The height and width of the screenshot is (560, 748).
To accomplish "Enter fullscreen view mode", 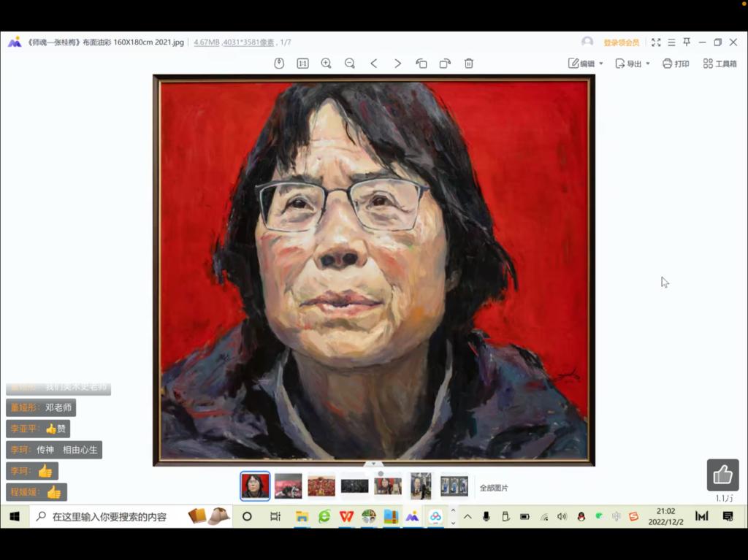I will click(x=656, y=42).
